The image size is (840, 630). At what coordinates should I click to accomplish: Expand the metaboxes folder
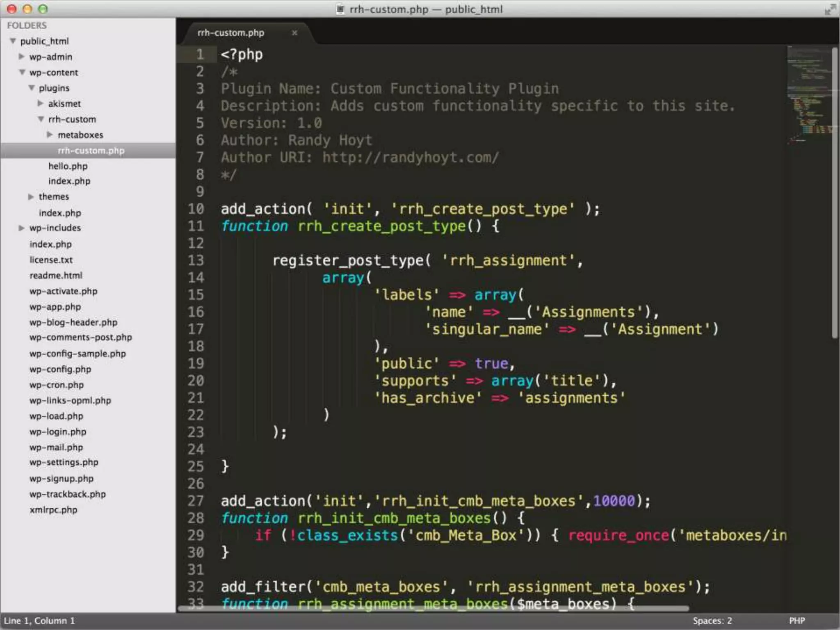pyautogui.click(x=50, y=135)
